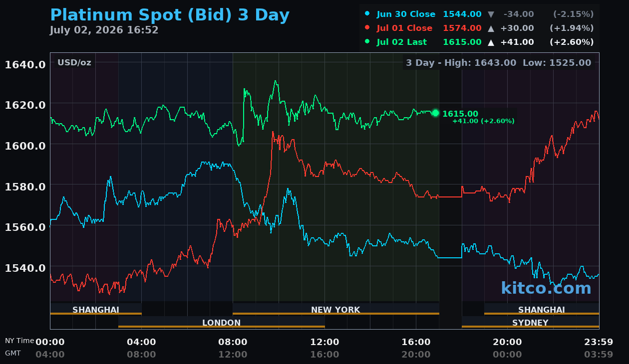Viewport: 629px width, 364px height.
Task: Click the NEW YORK session bar
Action: [x=336, y=310]
